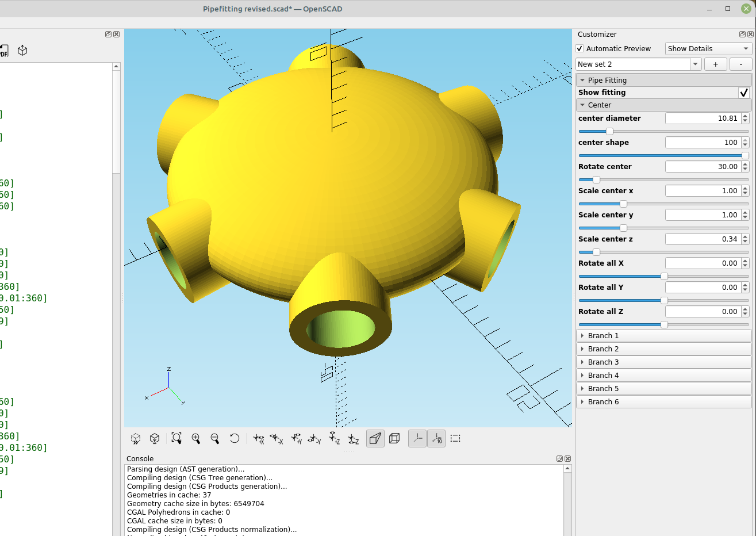Click the + button to add a preset

715,64
